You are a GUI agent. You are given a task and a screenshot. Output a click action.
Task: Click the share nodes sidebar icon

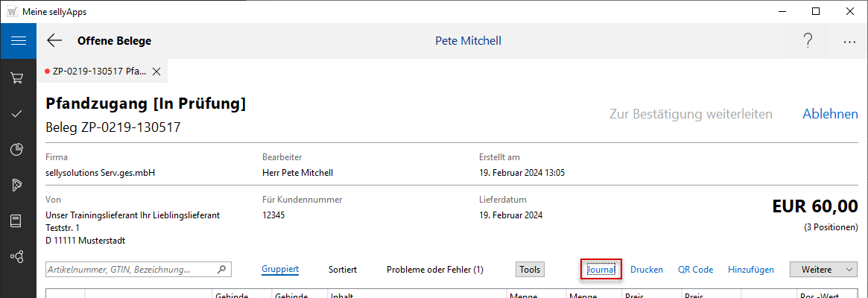pyautogui.click(x=18, y=256)
